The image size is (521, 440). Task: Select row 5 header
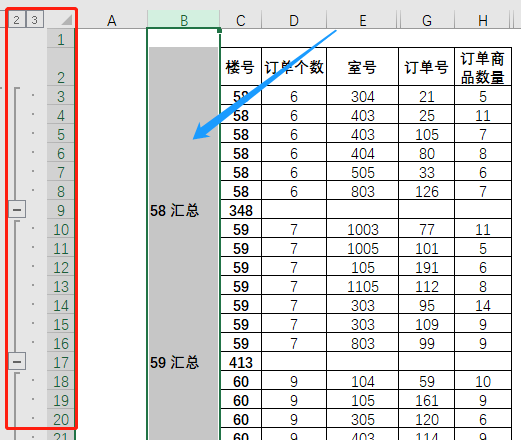coord(61,134)
